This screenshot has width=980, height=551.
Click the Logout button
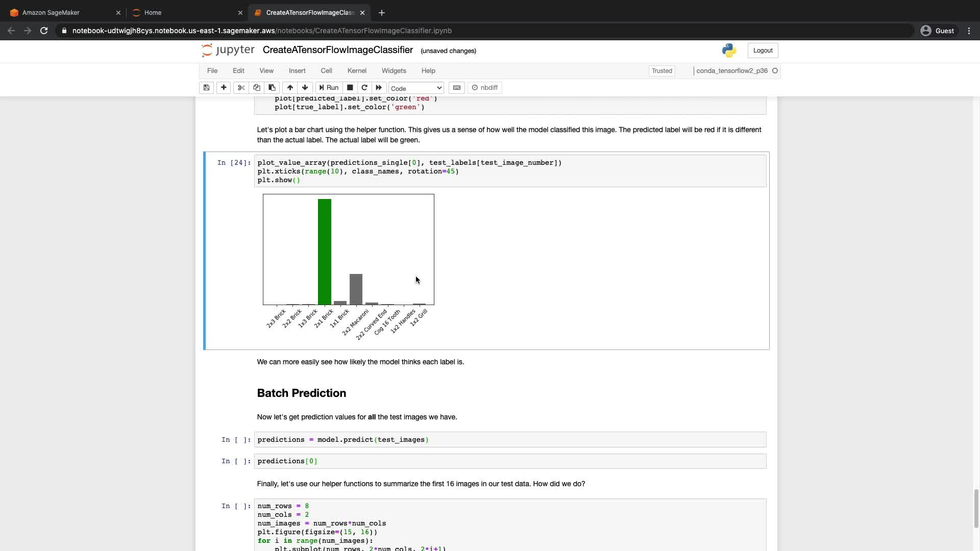pos(763,51)
